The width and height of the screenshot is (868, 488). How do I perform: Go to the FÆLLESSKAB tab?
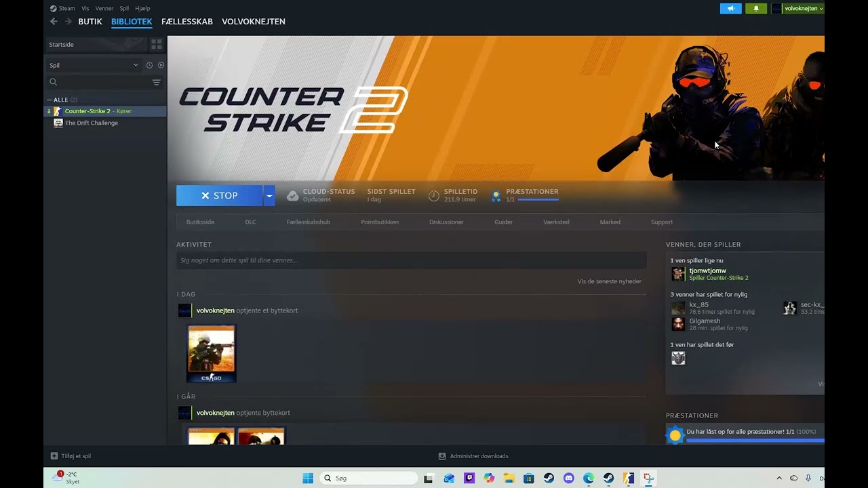pyautogui.click(x=187, y=22)
